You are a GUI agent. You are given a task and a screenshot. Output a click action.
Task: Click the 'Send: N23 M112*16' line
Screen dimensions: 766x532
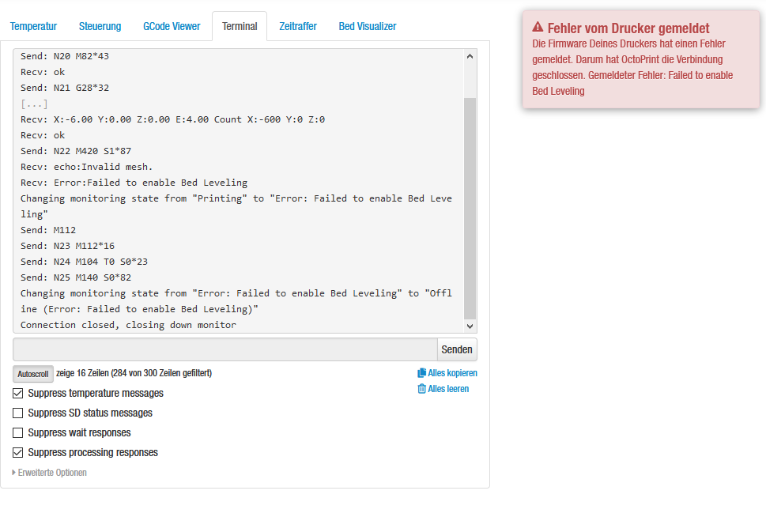(67, 246)
